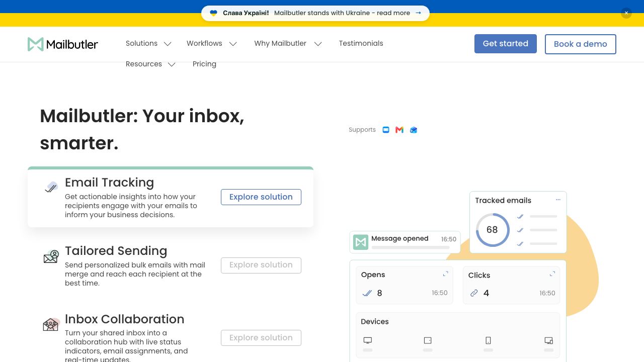644x362 pixels.
Task: Click the Apple Mail support icon
Action: (386, 130)
